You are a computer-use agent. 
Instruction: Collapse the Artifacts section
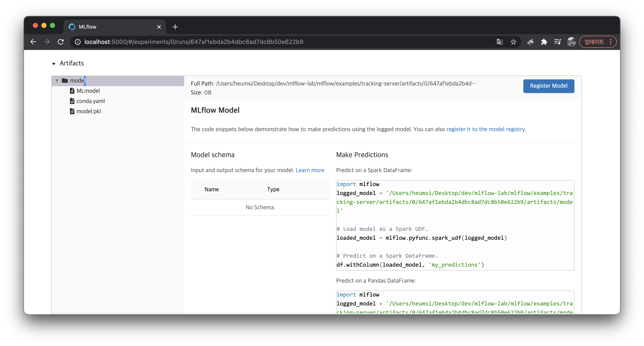click(54, 64)
